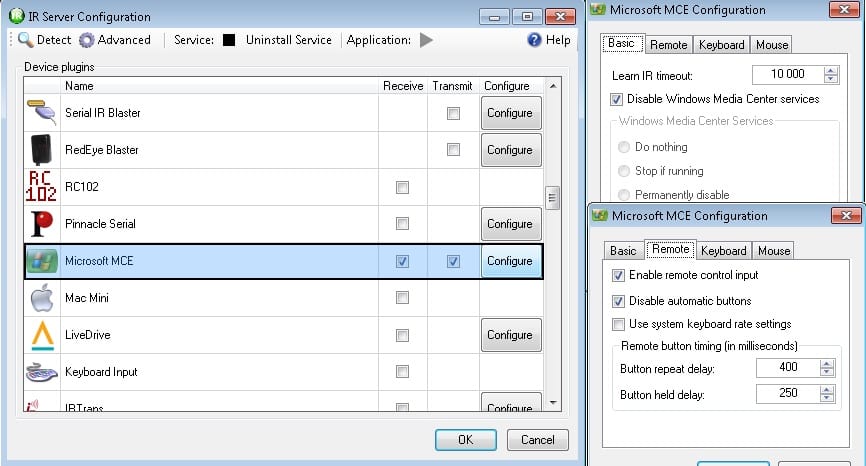Click the black Service stop square
The image size is (866, 466).
229,40
